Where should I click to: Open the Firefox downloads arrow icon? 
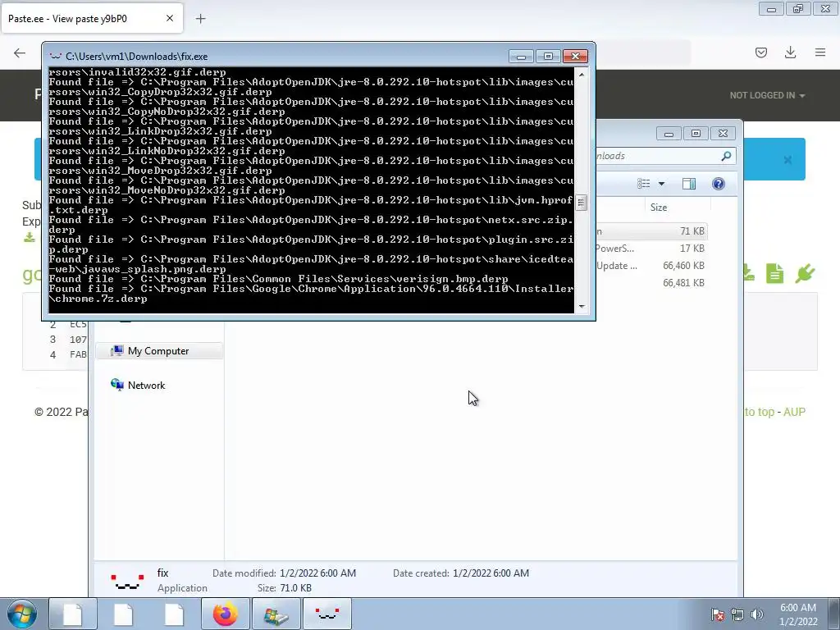click(790, 52)
